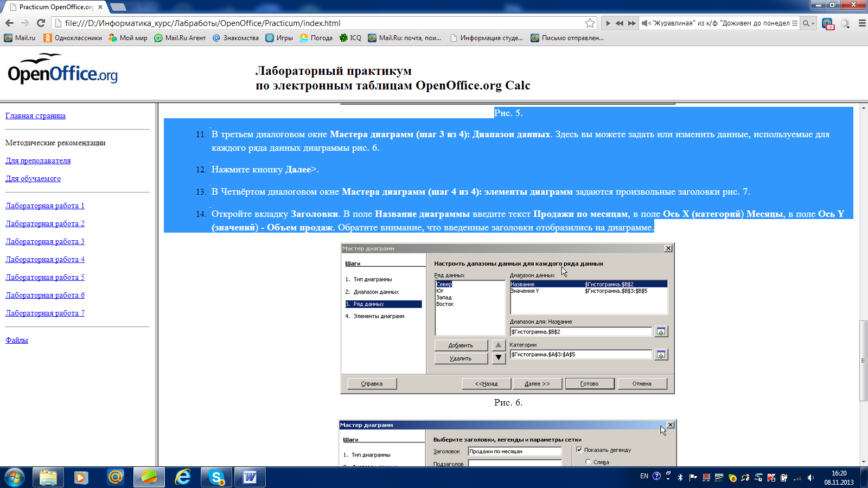Open the system volume speaker icon

click(x=810, y=478)
